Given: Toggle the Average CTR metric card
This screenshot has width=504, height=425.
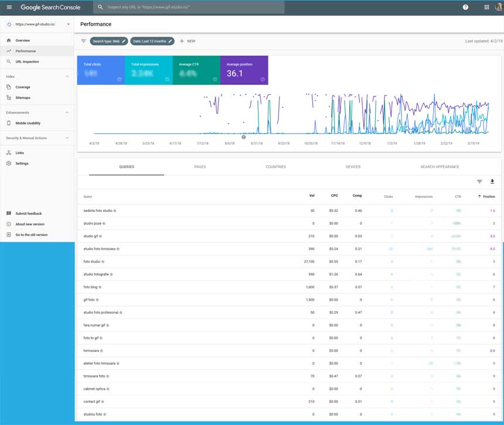Looking at the screenshot, I should [x=196, y=70].
